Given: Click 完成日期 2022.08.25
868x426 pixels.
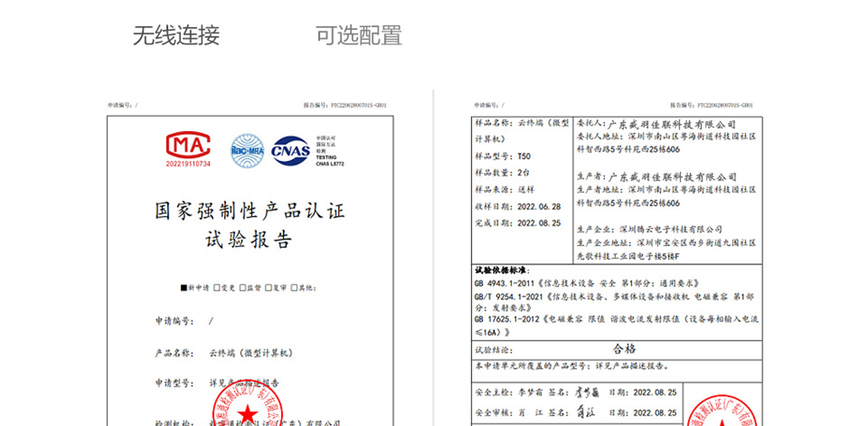Looking at the screenshot, I should pos(517,223).
